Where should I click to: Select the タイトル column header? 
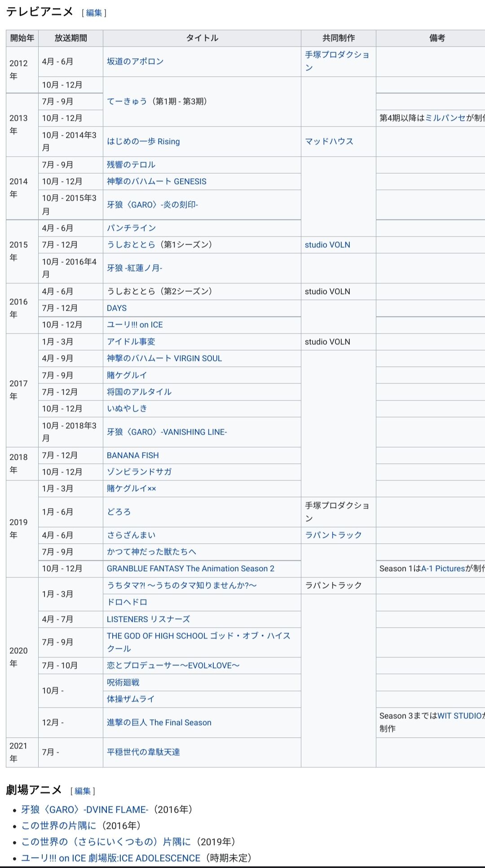pos(202,38)
